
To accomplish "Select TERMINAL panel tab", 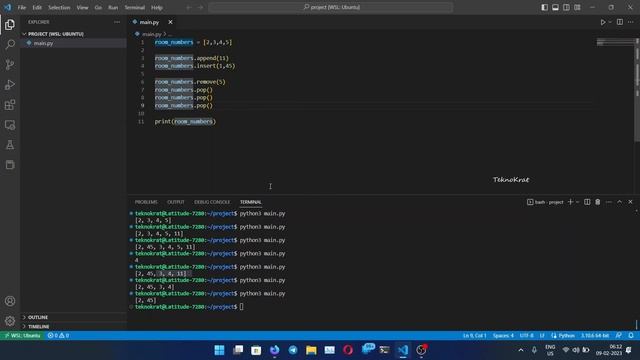I will click(251, 202).
